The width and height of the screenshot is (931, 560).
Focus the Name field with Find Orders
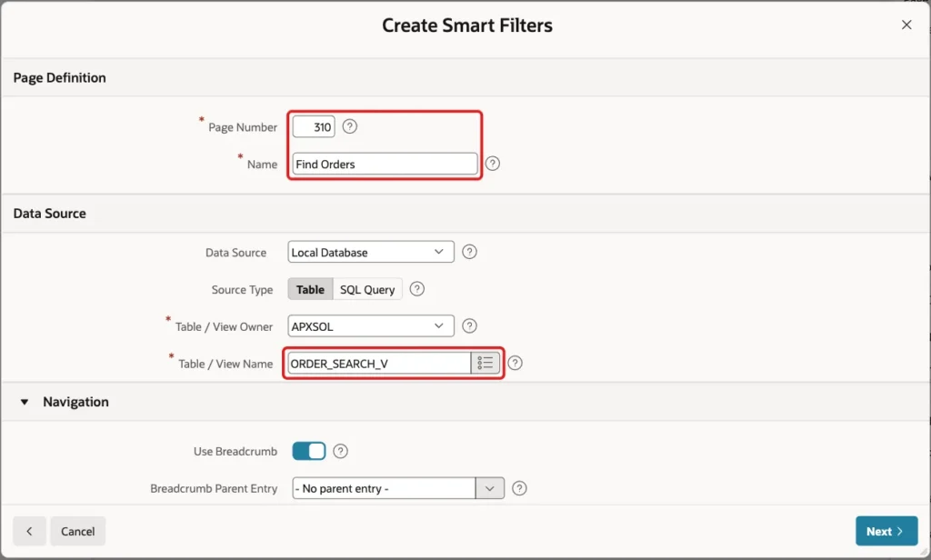tap(385, 164)
